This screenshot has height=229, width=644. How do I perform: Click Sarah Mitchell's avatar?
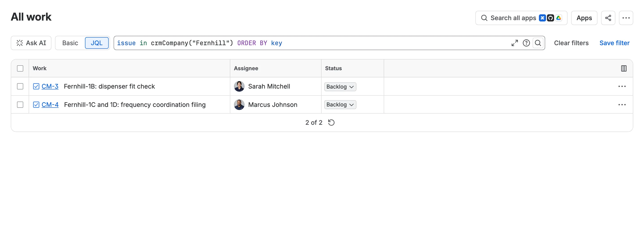point(239,87)
